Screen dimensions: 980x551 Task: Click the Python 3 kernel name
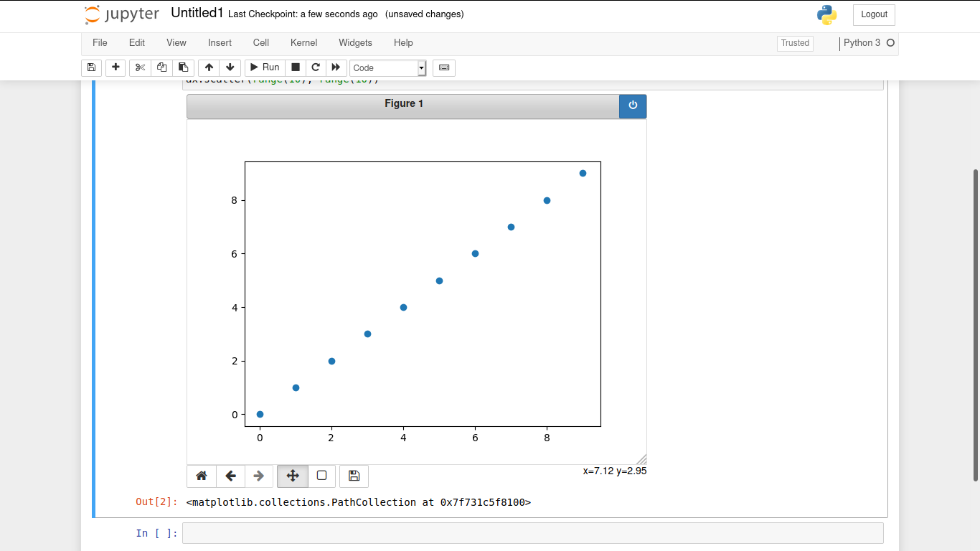tap(862, 43)
